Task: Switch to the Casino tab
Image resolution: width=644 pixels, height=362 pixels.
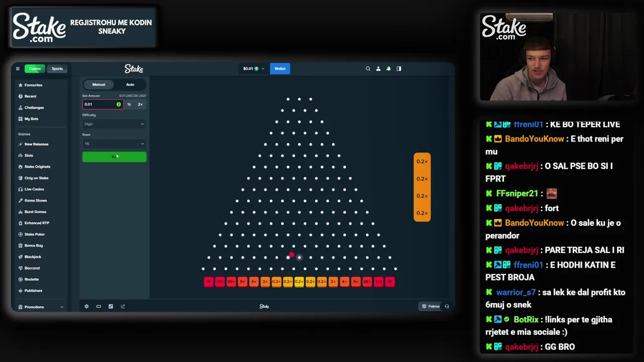Action: 35,69
